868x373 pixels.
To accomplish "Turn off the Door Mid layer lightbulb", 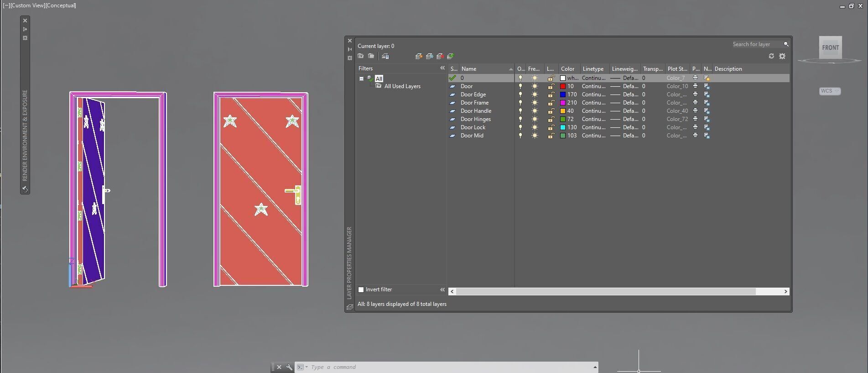I will (520, 136).
